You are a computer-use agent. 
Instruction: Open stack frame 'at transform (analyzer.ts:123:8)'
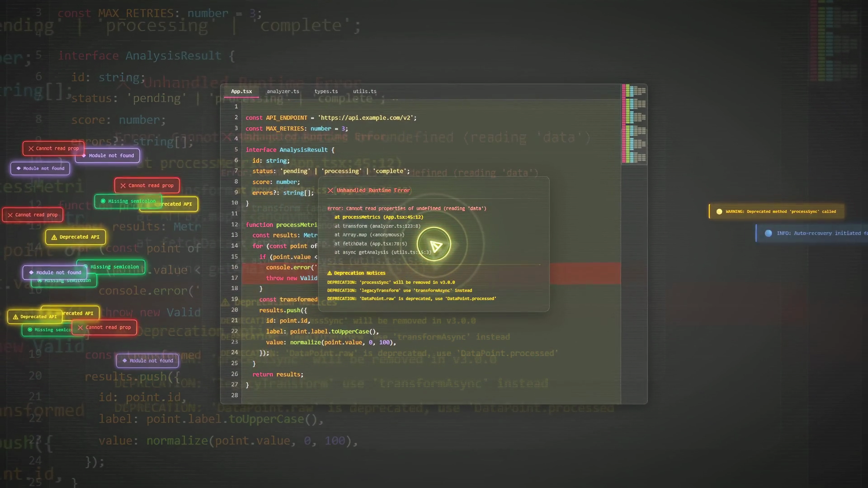[377, 226]
